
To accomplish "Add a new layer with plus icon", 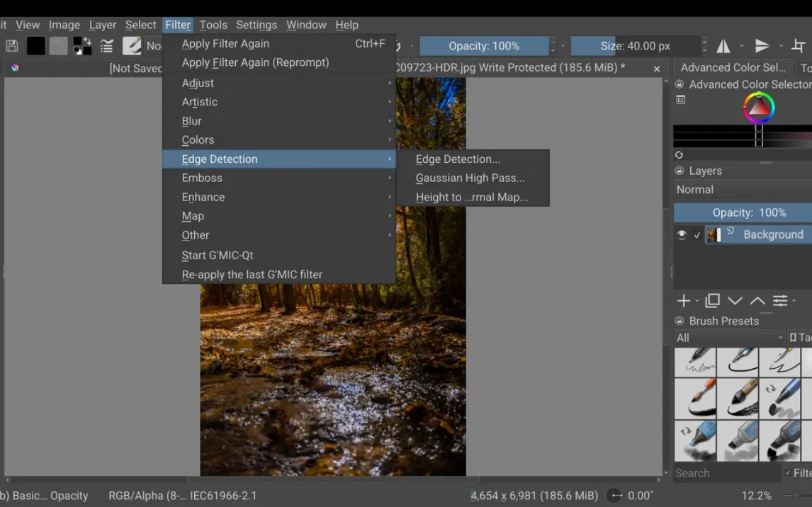I will (x=683, y=301).
